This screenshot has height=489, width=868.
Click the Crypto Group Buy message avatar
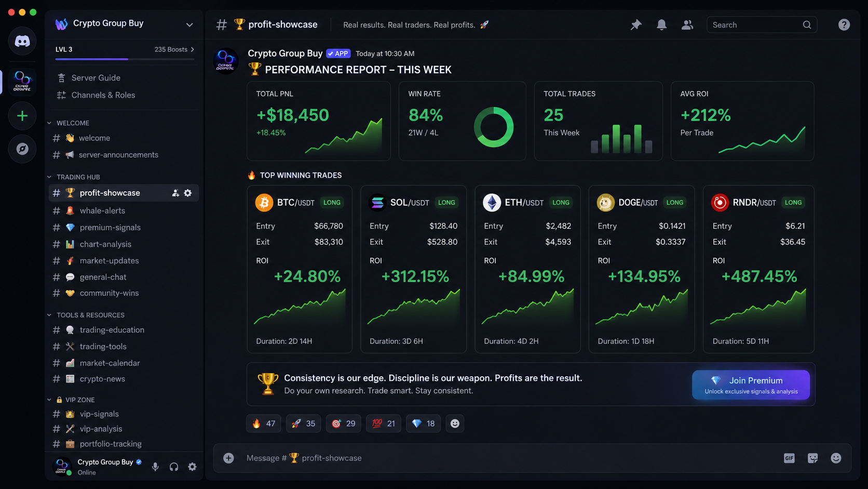click(226, 61)
